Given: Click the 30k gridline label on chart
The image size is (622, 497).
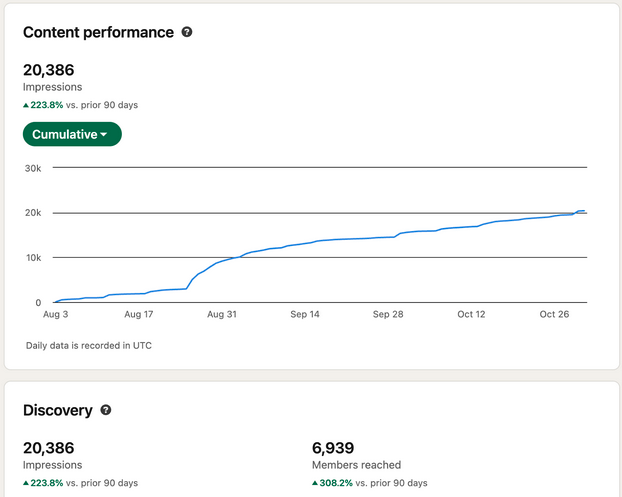Looking at the screenshot, I should pyautogui.click(x=32, y=168).
